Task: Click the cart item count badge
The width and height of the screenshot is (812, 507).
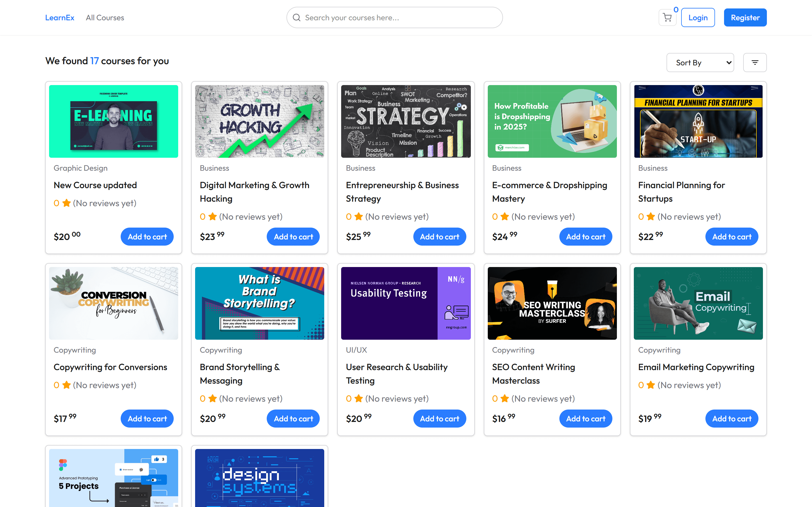Action: click(x=676, y=10)
